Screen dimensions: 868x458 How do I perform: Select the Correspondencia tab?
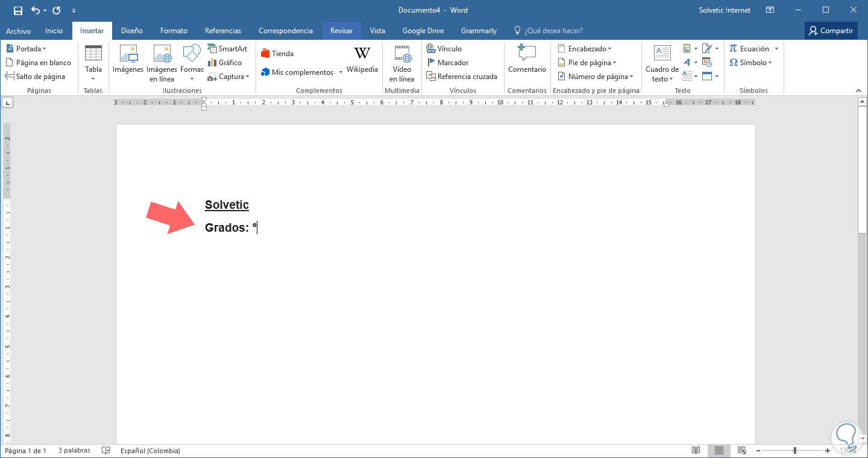(x=286, y=31)
